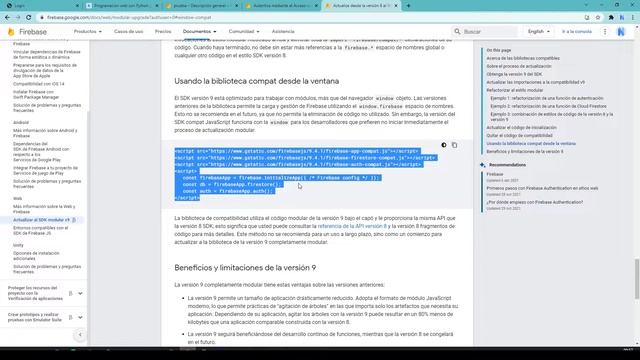The image size is (640, 360).
Task: Open the three-dot menu in the Firebase header
Action: 605,31
